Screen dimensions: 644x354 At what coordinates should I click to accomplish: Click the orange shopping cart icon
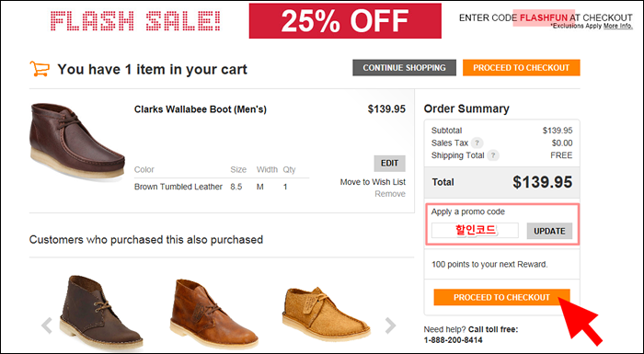point(40,69)
